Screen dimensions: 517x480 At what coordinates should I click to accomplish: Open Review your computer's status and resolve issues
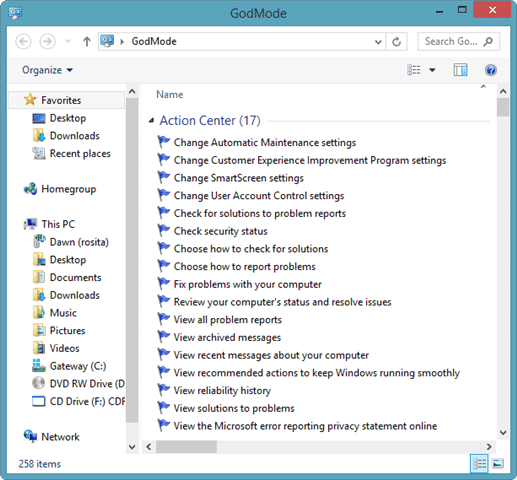point(283,302)
